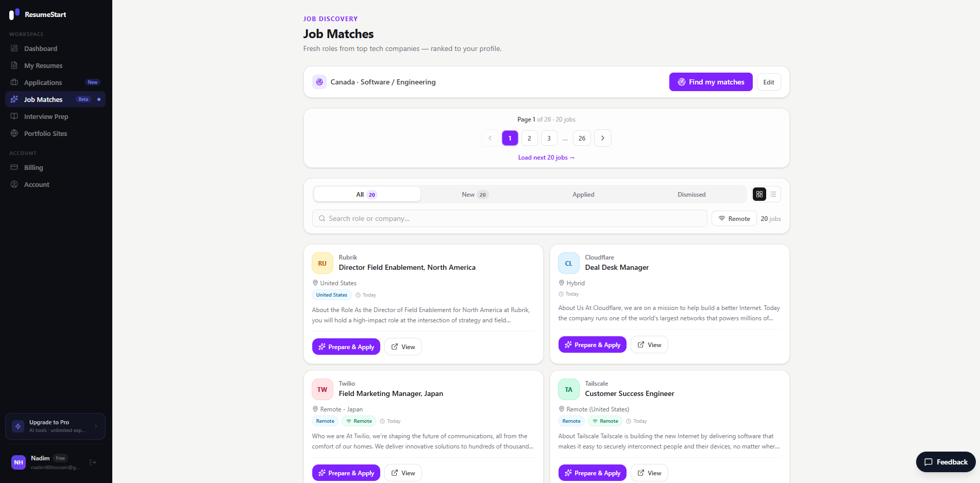Focus the Search role or company field
Image resolution: width=980 pixels, height=483 pixels.
click(510, 218)
